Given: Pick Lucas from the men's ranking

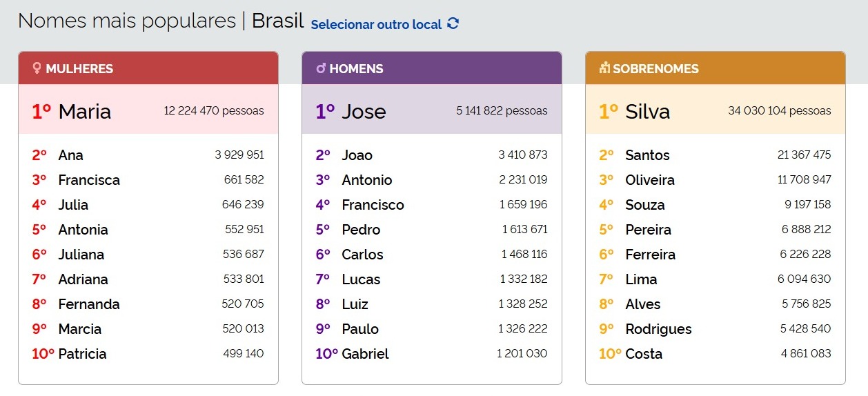Looking at the screenshot, I should point(361,279).
